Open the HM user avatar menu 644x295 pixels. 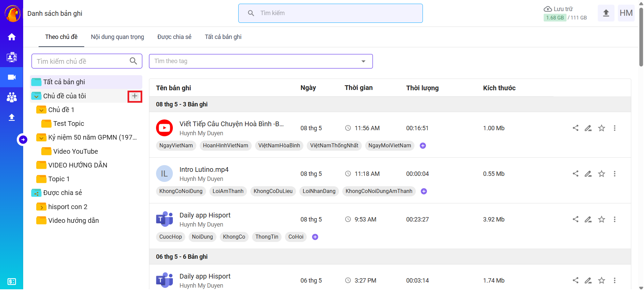point(626,13)
